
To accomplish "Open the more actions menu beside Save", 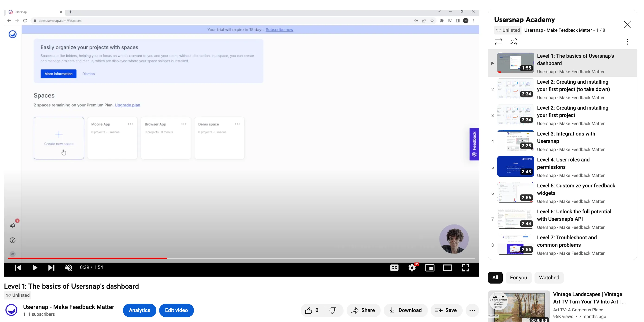I will click(472, 310).
